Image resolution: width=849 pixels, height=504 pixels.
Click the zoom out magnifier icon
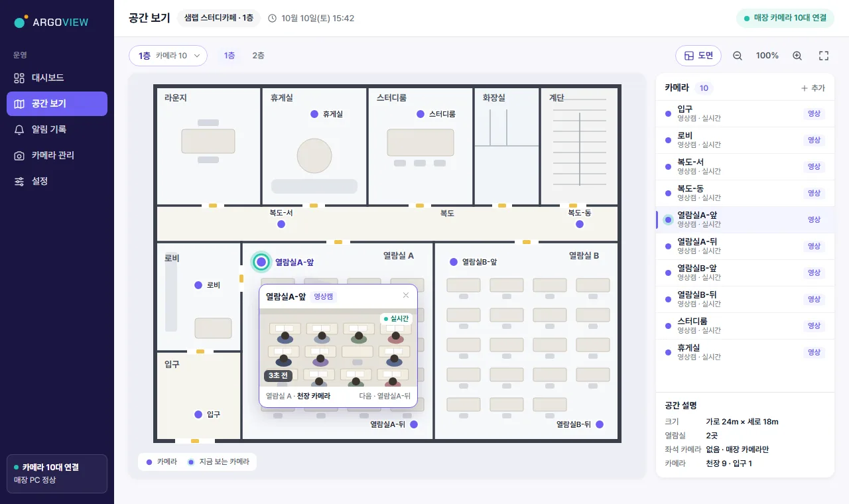click(x=738, y=56)
